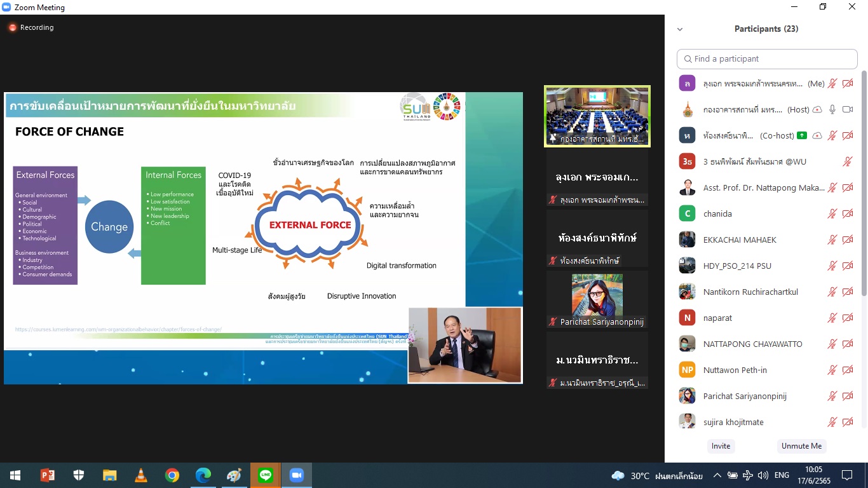This screenshot has width=868, height=488.
Task: Toggle the video-off icon for chanida
Action: point(847,213)
